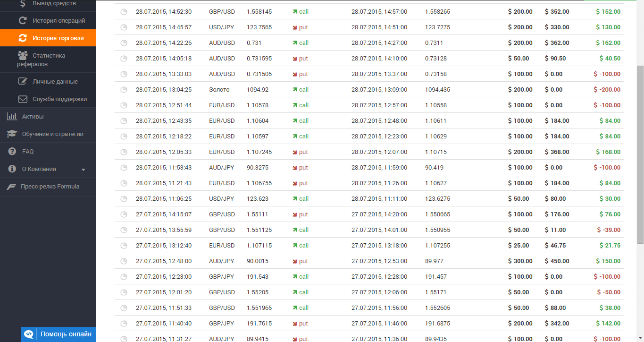Open the История торговли menu item
Screen dimensions: 644x342
[x=58, y=38]
